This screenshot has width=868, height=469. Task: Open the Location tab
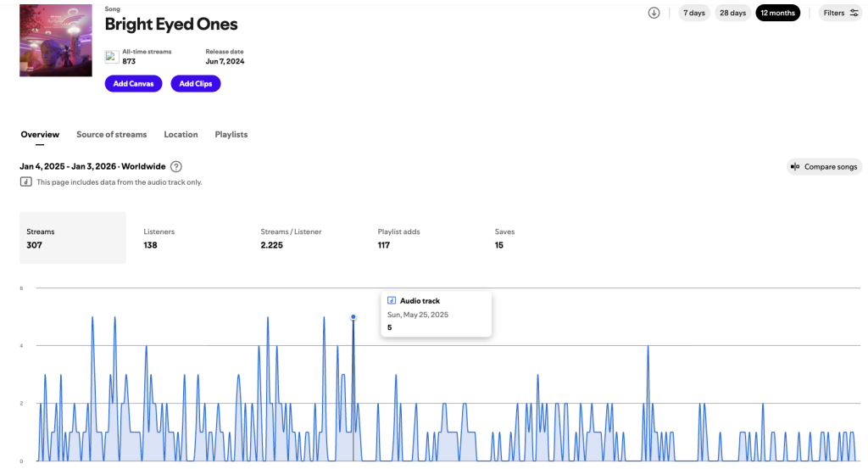(181, 134)
